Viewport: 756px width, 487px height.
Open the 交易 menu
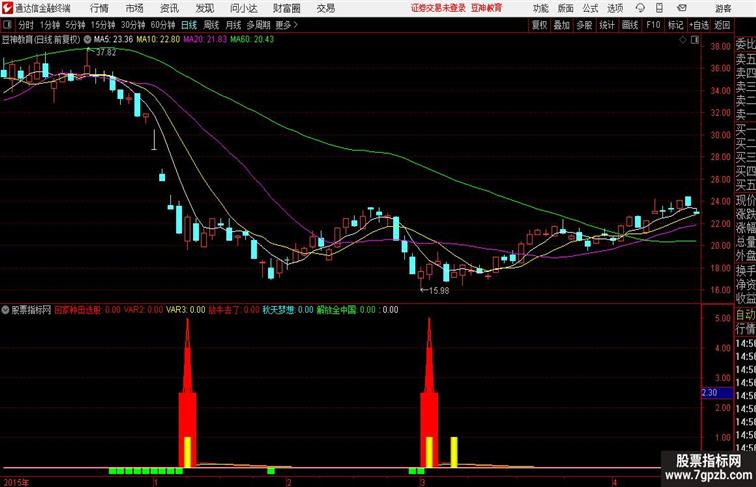click(325, 8)
